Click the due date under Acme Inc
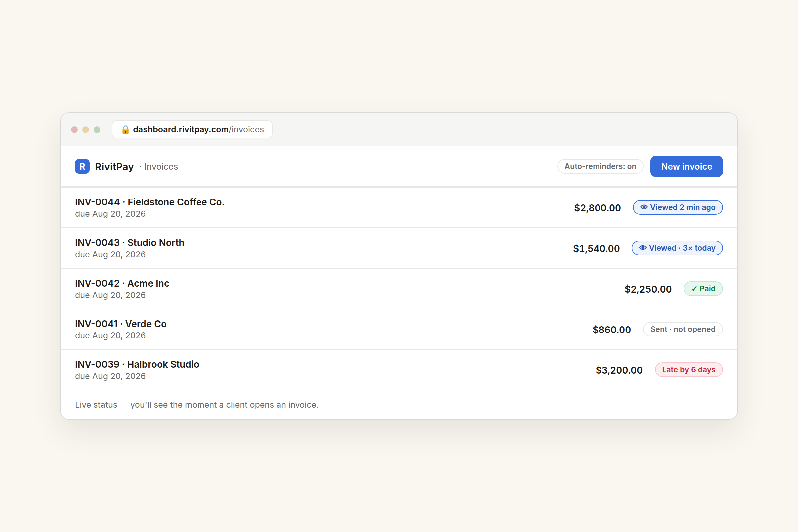 click(x=110, y=295)
